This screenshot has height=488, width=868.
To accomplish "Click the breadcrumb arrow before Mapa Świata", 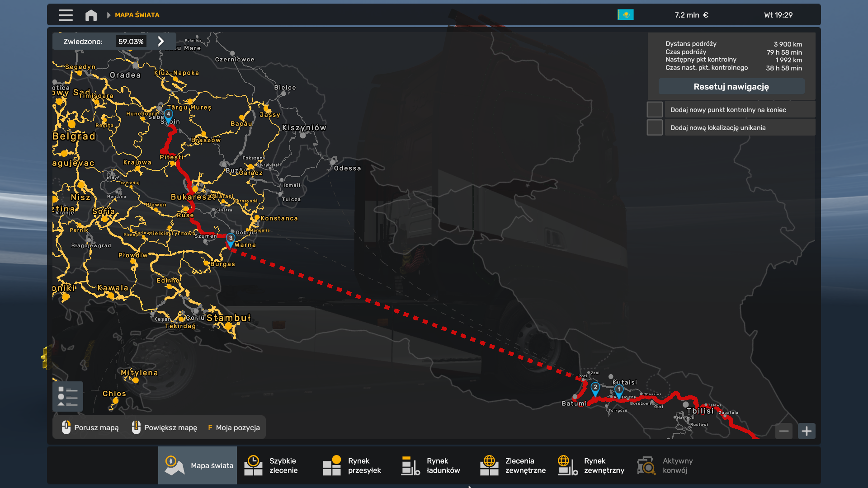I will tap(108, 15).
